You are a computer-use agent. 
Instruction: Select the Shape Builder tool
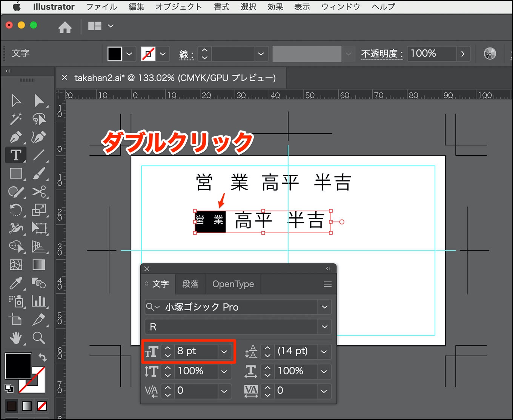pos(16,246)
